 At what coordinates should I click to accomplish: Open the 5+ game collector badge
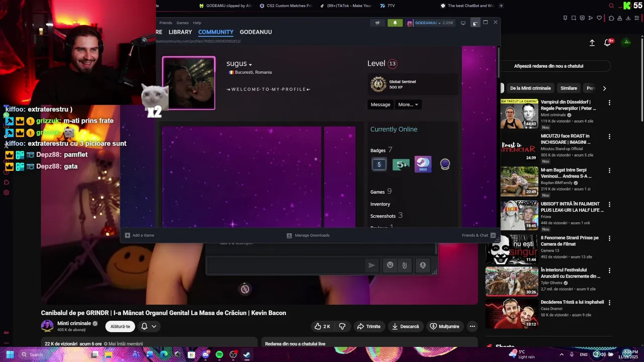point(401,164)
